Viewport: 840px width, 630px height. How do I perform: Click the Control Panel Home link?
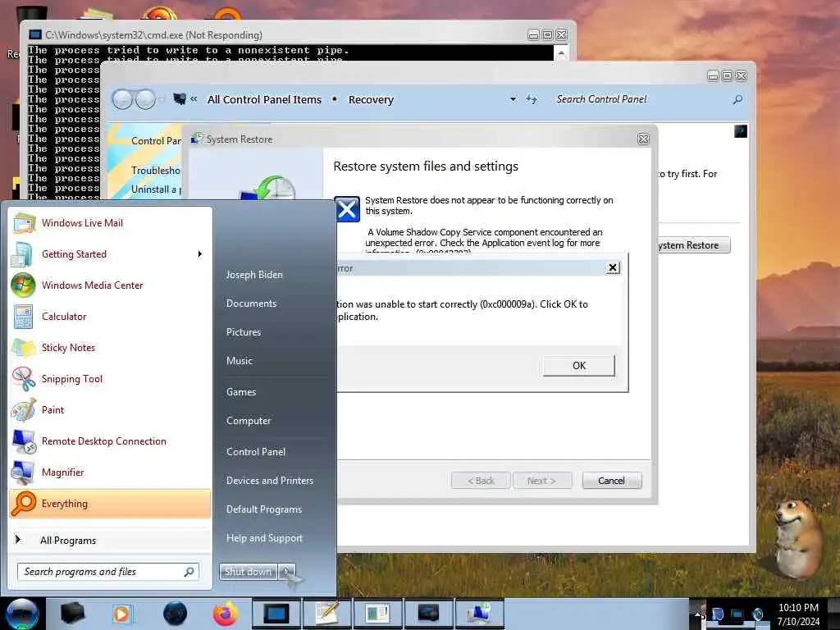(156, 141)
